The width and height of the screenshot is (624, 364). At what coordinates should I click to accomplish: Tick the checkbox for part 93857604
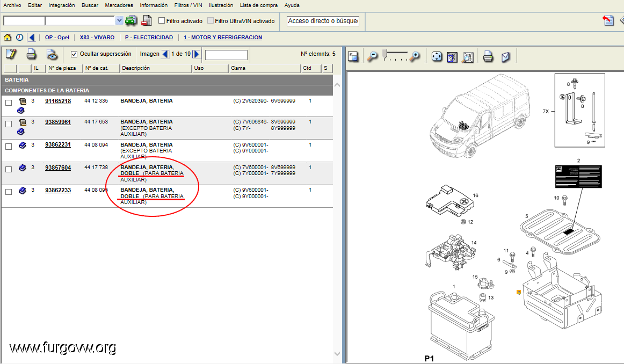point(9,170)
